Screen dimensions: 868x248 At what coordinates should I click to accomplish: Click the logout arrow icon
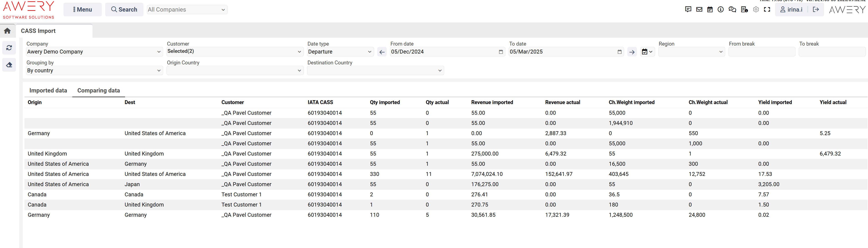click(x=816, y=10)
